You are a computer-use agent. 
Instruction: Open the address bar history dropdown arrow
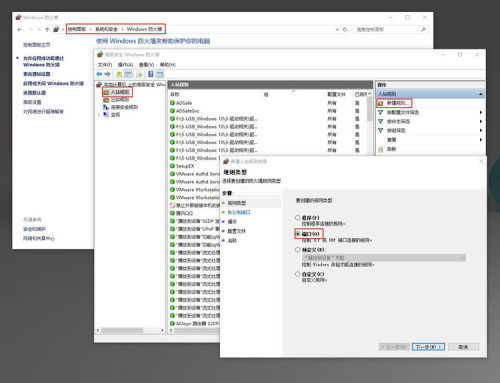coord(337,30)
